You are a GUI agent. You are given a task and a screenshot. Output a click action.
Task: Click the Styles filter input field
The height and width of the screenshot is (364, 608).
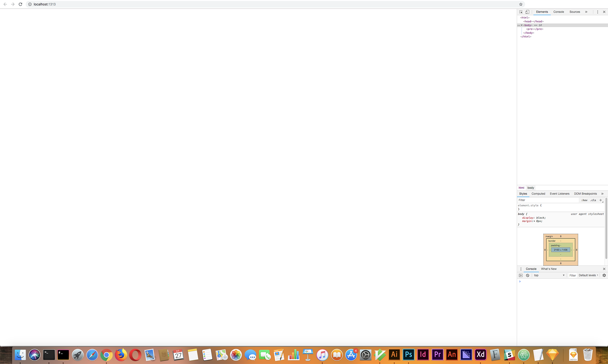coord(548,200)
